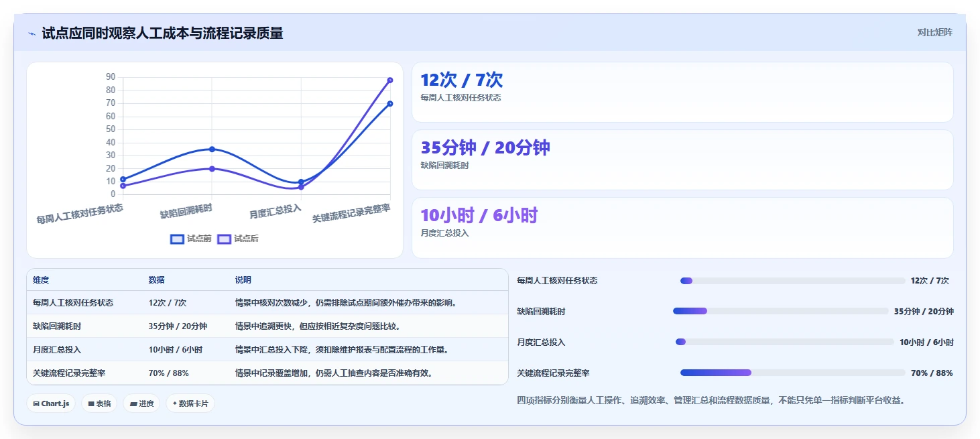Click the lightning icon before the panel title
The height and width of the screenshot is (439, 980).
(x=32, y=33)
